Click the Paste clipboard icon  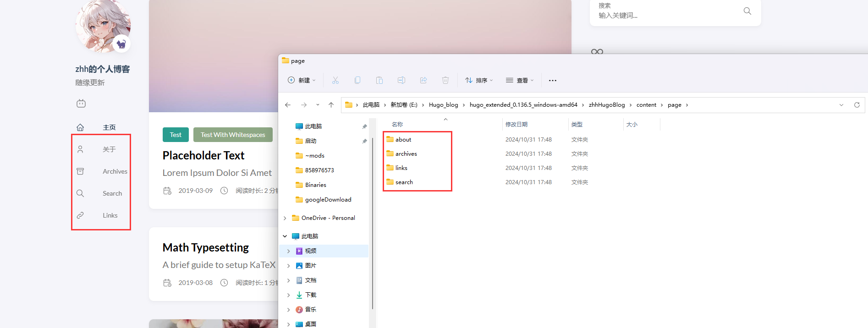[x=379, y=80]
